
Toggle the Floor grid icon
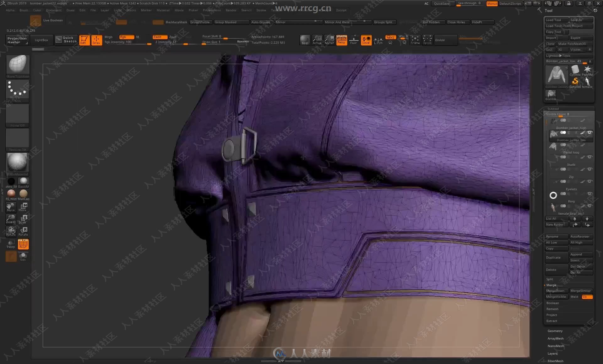[x=354, y=40]
